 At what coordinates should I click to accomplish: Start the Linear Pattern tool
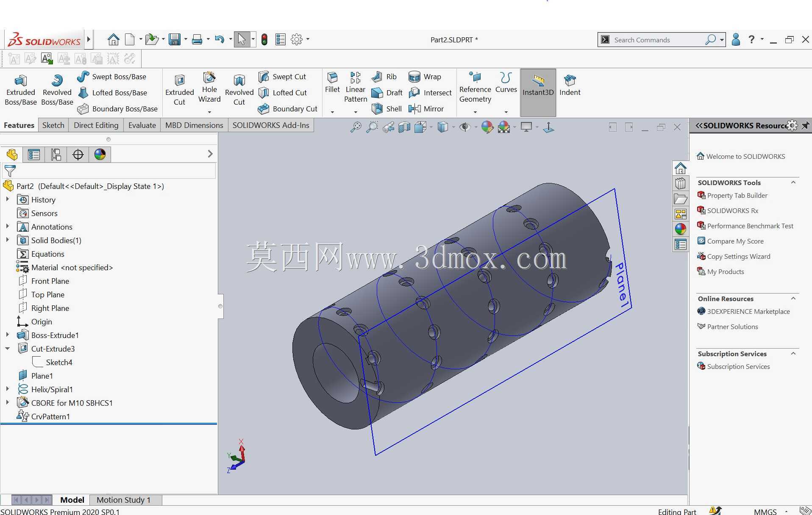[x=355, y=87]
